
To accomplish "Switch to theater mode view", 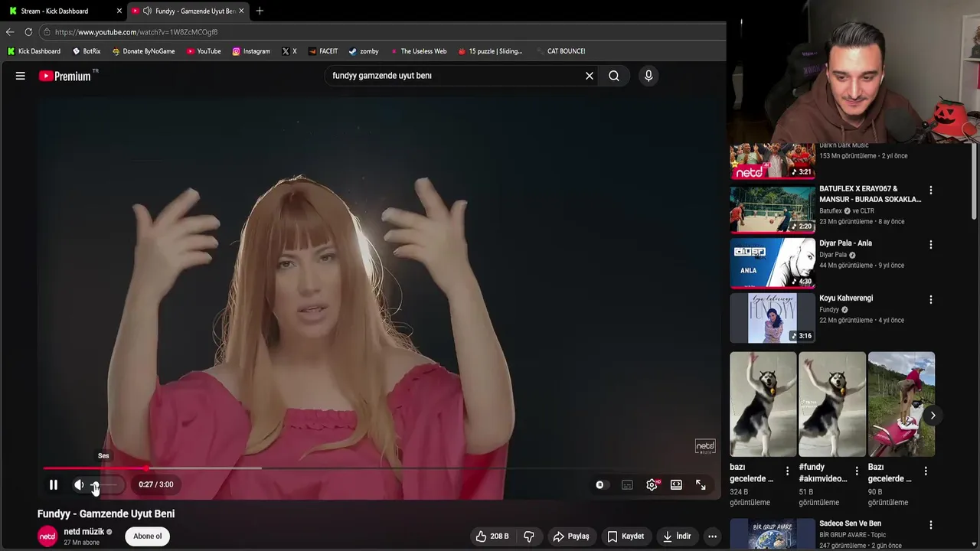I will point(676,484).
